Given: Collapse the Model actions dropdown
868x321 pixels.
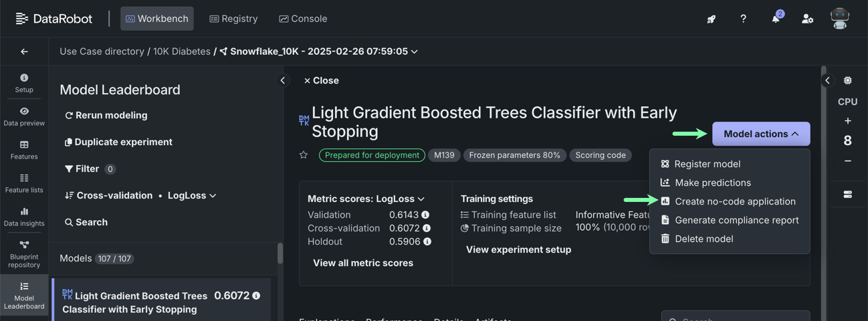Looking at the screenshot, I should coord(760,134).
